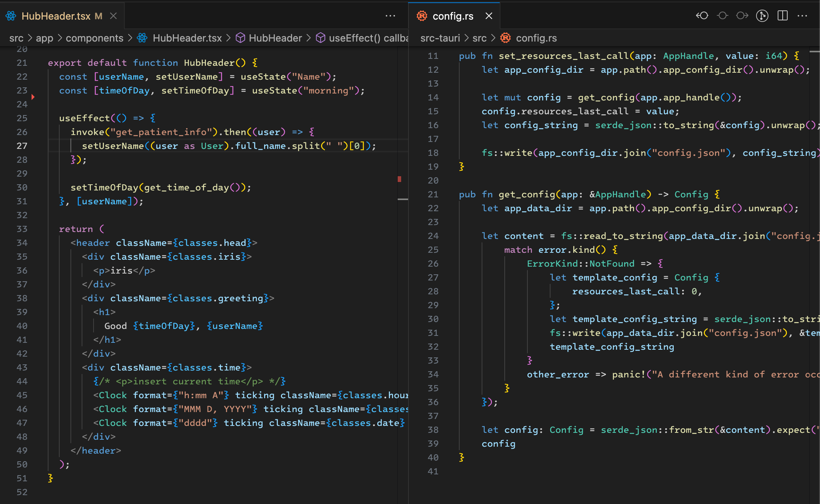
Task: Open 'src' breadcrumb in left editor
Action: 16,38
